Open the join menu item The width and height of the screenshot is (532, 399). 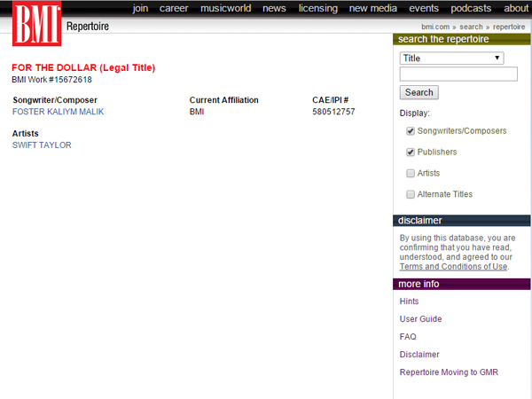point(140,8)
